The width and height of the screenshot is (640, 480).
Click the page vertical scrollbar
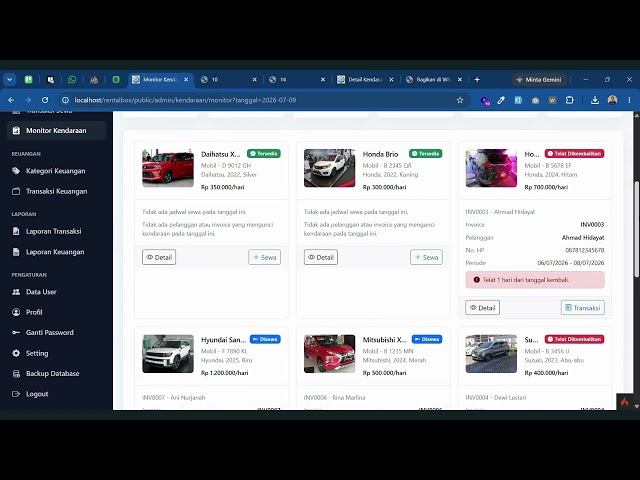(x=636, y=230)
